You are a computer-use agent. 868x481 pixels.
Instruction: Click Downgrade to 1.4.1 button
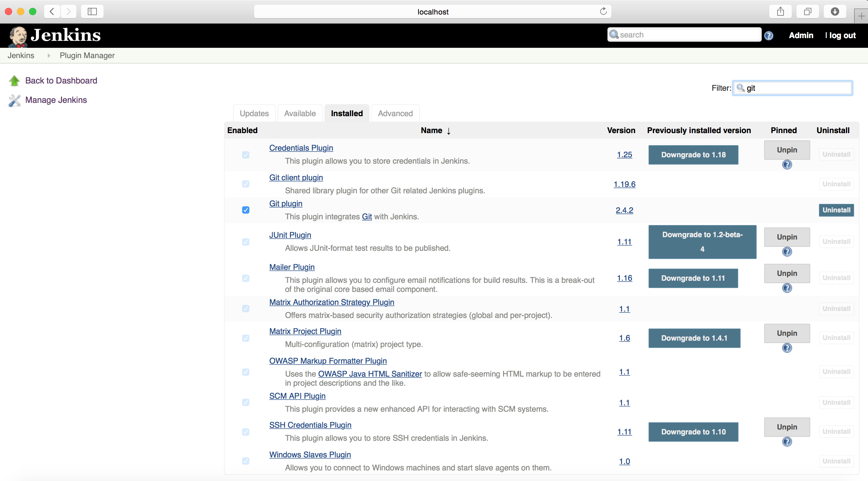[694, 338]
